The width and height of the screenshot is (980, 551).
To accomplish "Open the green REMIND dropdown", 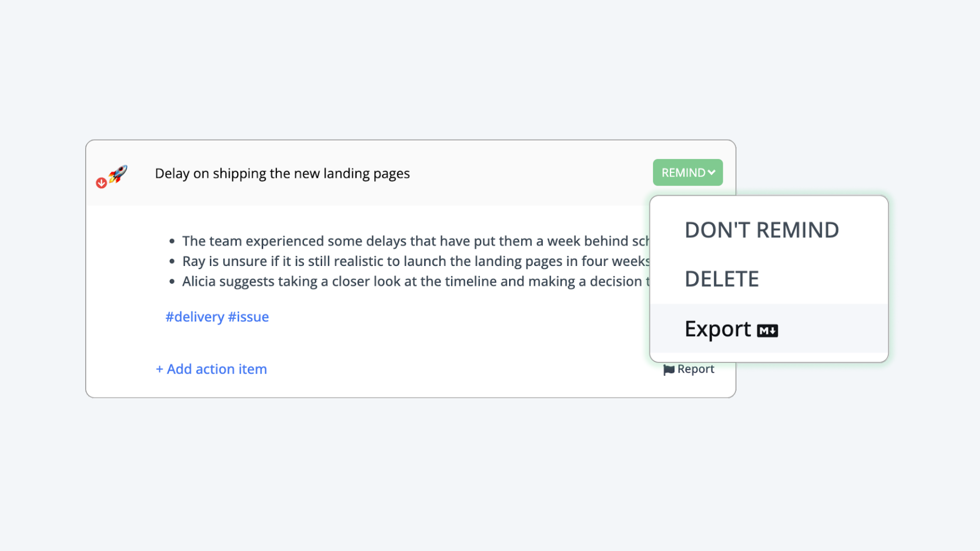I will [688, 172].
